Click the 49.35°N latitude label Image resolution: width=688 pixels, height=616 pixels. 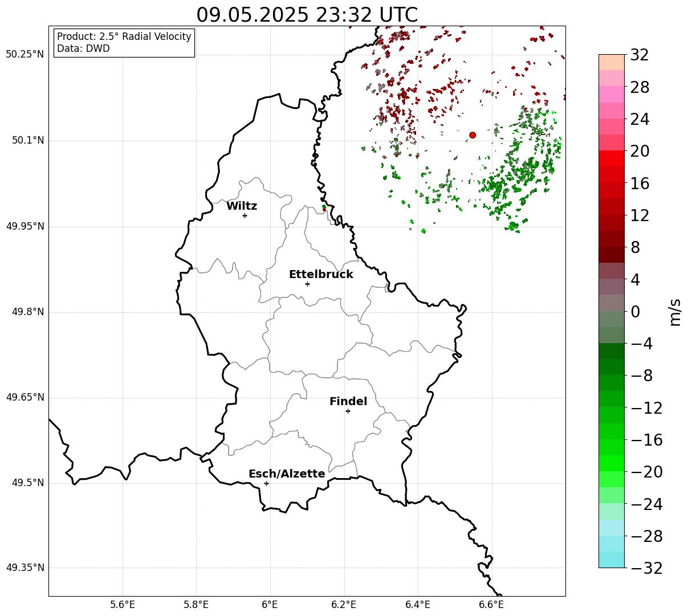point(25,568)
